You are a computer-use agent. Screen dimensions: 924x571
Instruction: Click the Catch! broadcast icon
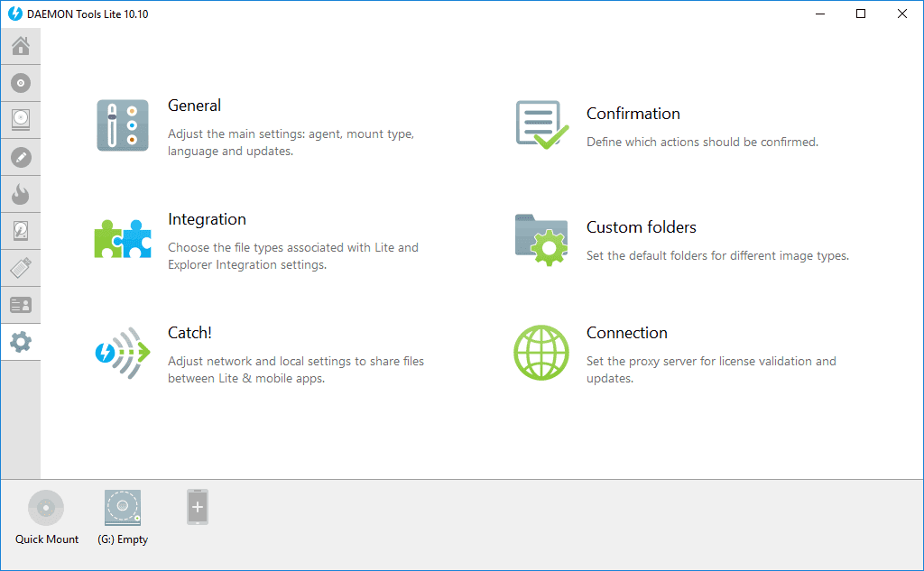(x=123, y=353)
